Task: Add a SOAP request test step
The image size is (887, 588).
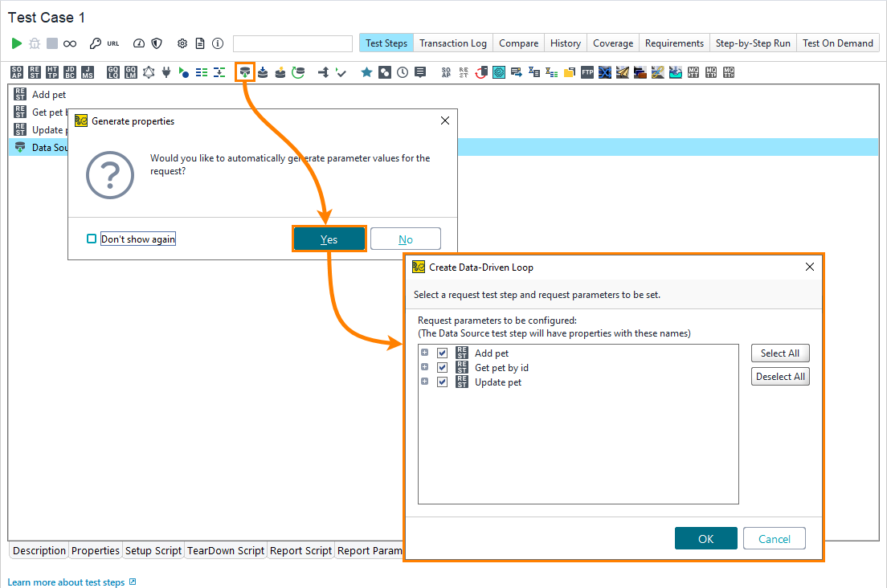Action: click(x=16, y=72)
